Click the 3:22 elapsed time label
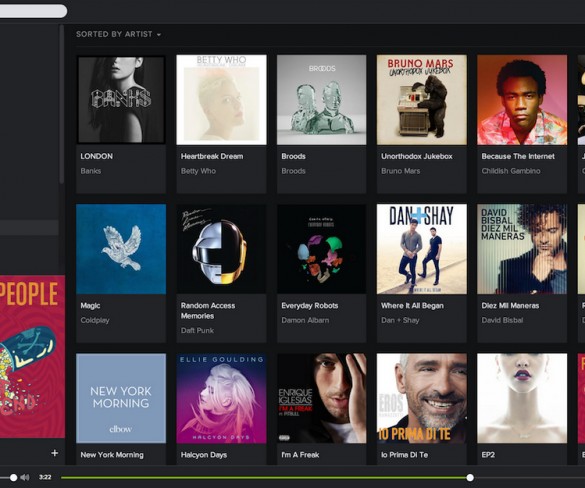Viewport: 585px width, 488px height. point(45,477)
